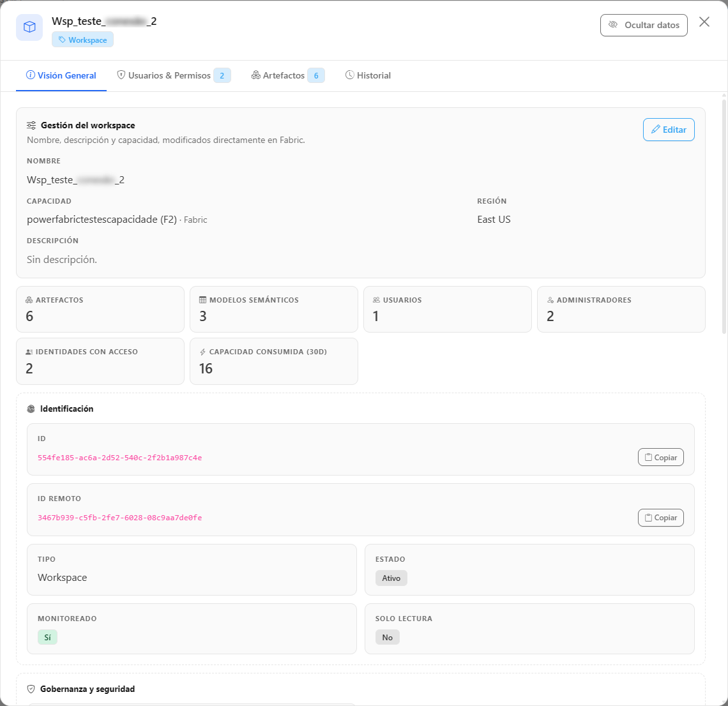The width and height of the screenshot is (728, 706).
Task: Click the shield icon on Usuarios & Permisos
Action: 121,75
